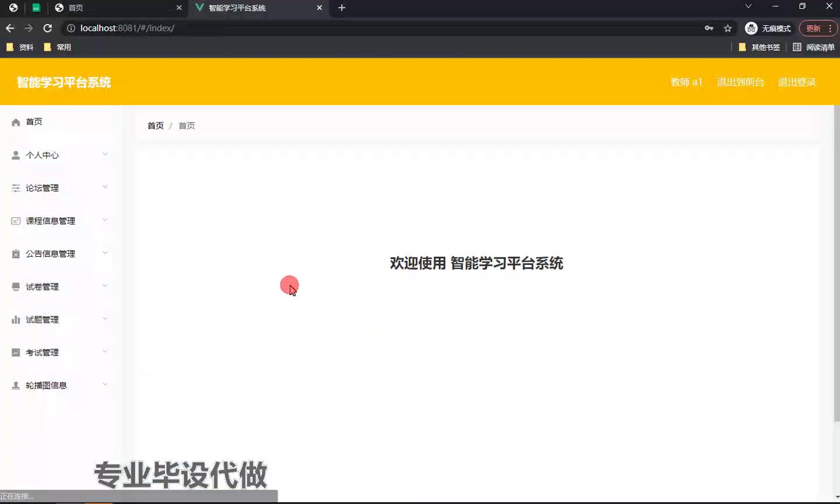This screenshot has width=840, height=504.
Task: Click the sliders icon beside 论坛管理
Action: (x=16, y=188)
